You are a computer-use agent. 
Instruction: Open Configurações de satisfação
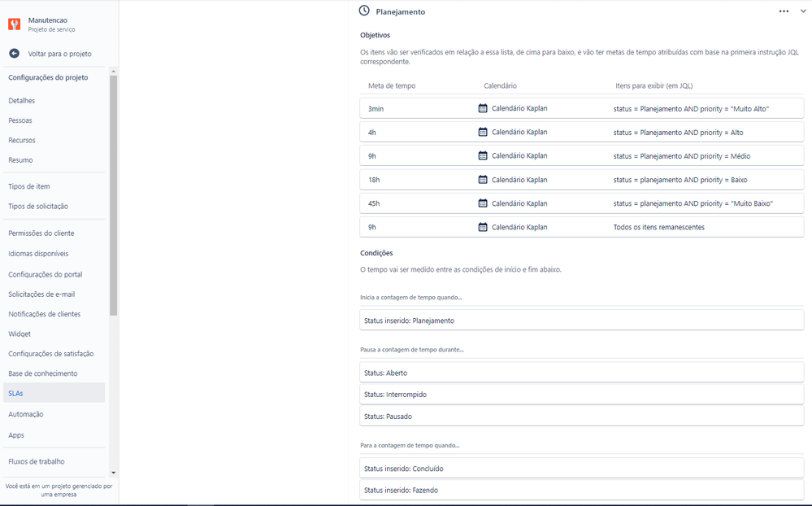pos(51,354)
